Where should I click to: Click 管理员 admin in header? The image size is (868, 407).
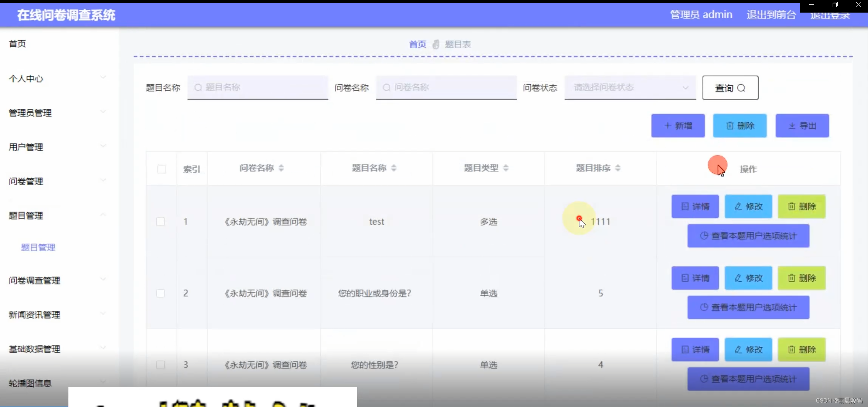point(701,15)
